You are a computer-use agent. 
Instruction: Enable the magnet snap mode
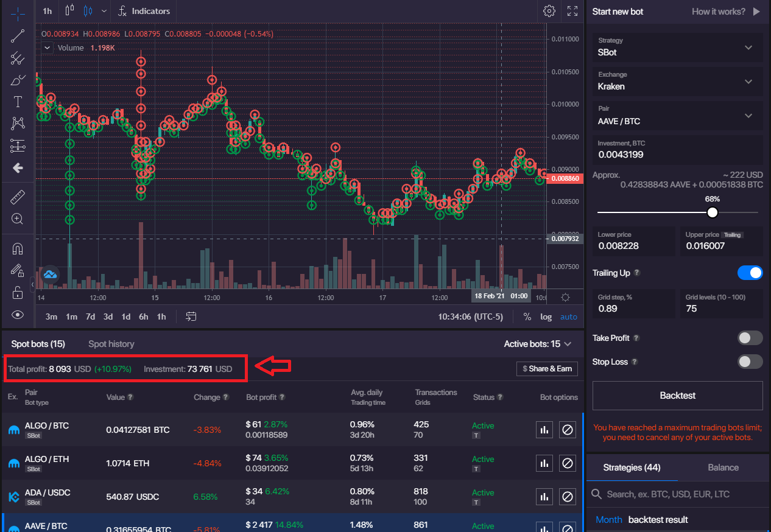click(x=18, y=249)
